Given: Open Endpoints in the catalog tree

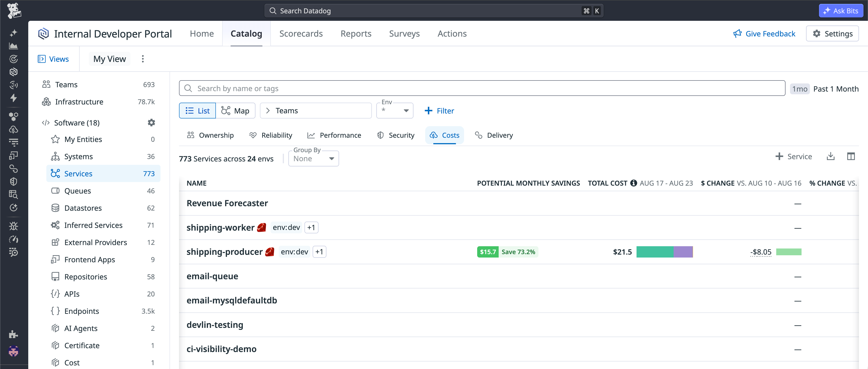Looking at the screenshot, I should point(103,311).
